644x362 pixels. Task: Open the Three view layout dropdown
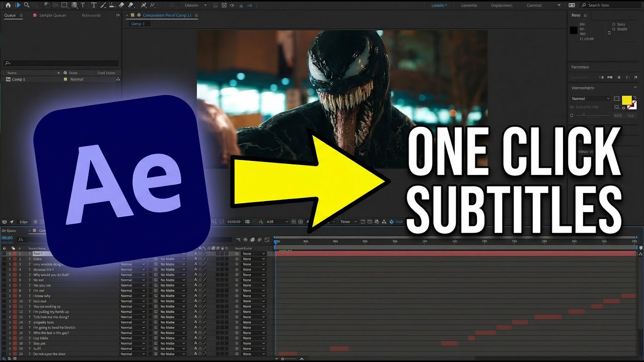pyautogui.click(x=348, y=222)
